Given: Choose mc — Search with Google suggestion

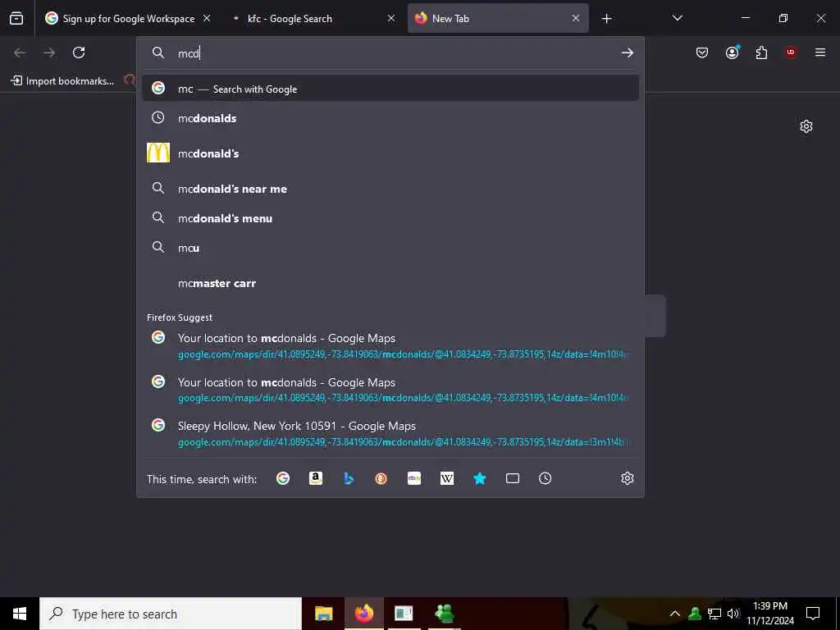Looking at the screenshot, I should (390, 89).
